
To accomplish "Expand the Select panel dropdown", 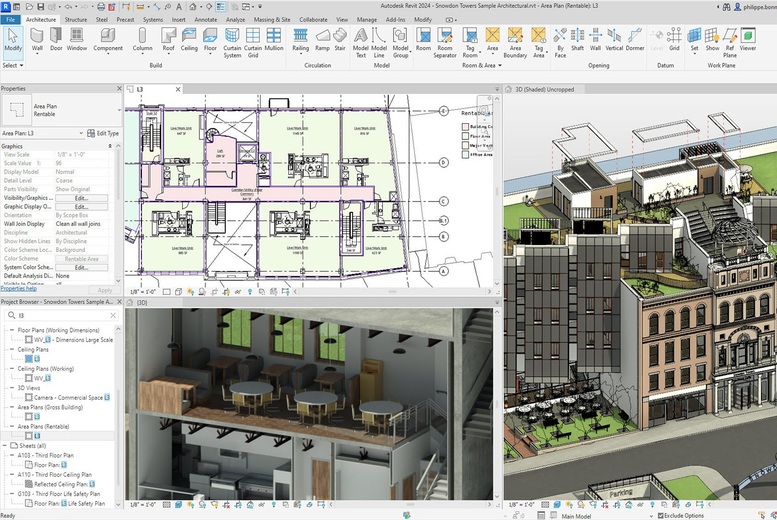I will coord(13,65).
